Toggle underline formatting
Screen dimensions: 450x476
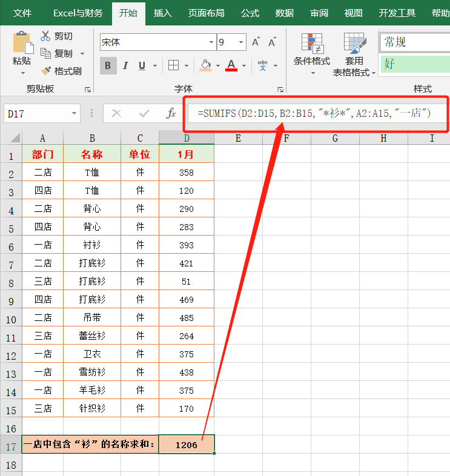point(142,65)
